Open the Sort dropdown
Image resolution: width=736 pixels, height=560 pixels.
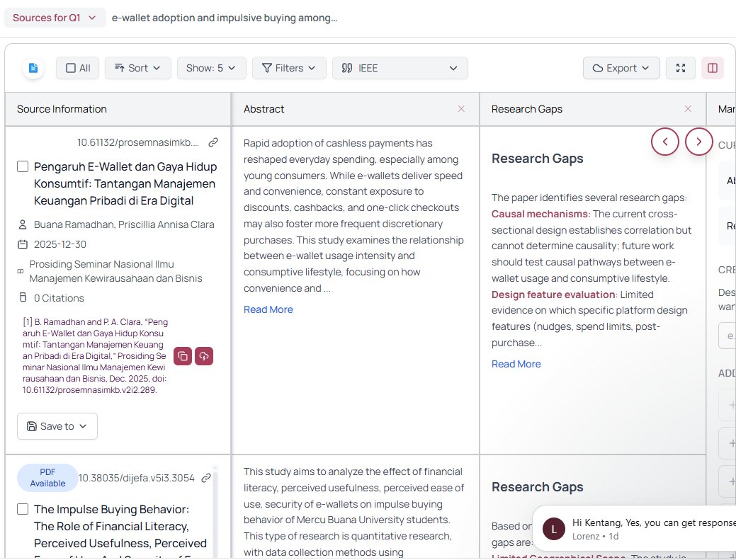(138, 68)
